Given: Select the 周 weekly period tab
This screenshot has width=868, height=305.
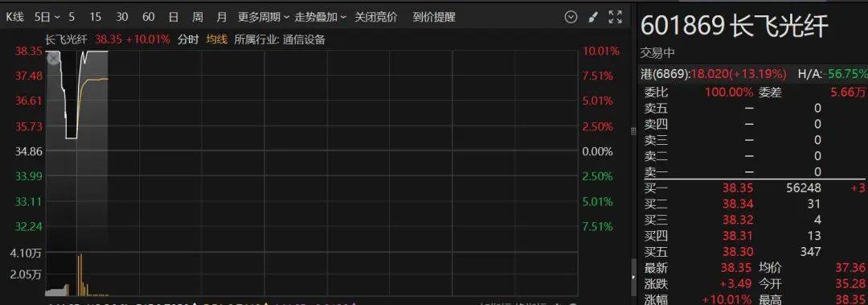Looking at the screenshot, I should 198,17.
